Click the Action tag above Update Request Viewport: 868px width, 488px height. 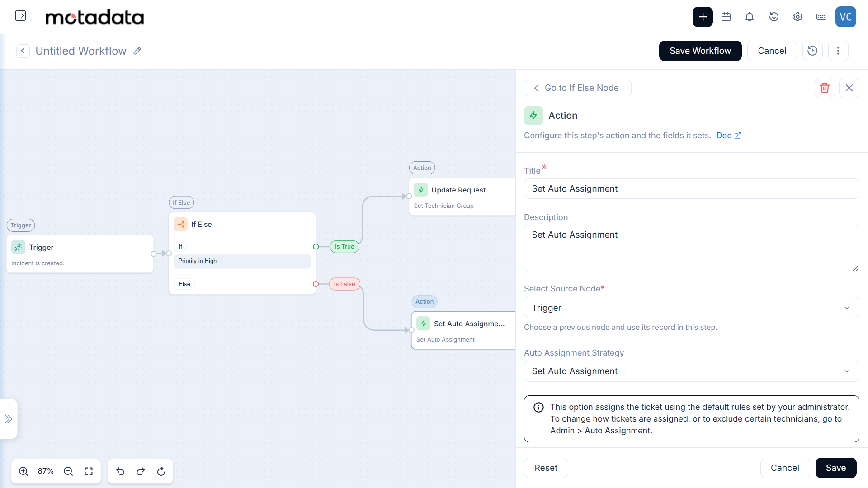[422, 168]
